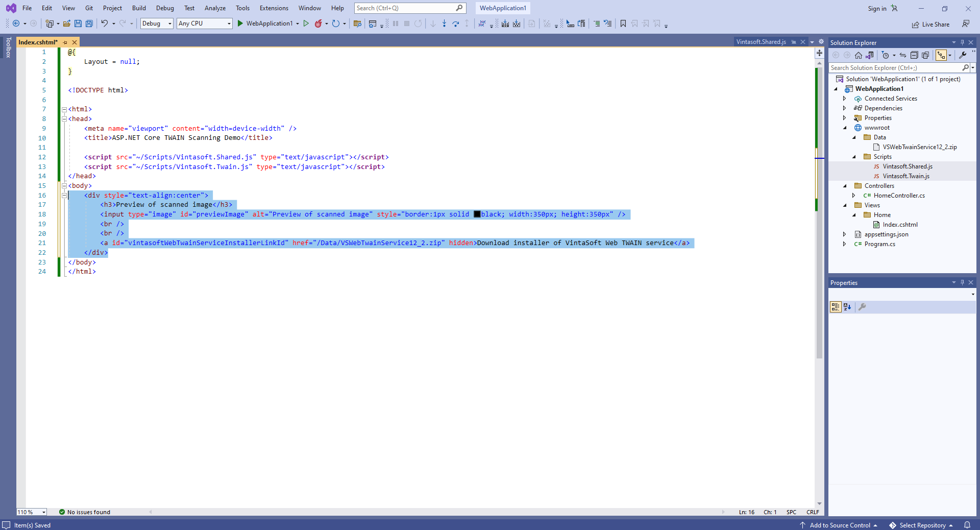980x530 pixels.
Task: Open the Extensions menu
Action: pyautogui.click(x=274, y=8)
